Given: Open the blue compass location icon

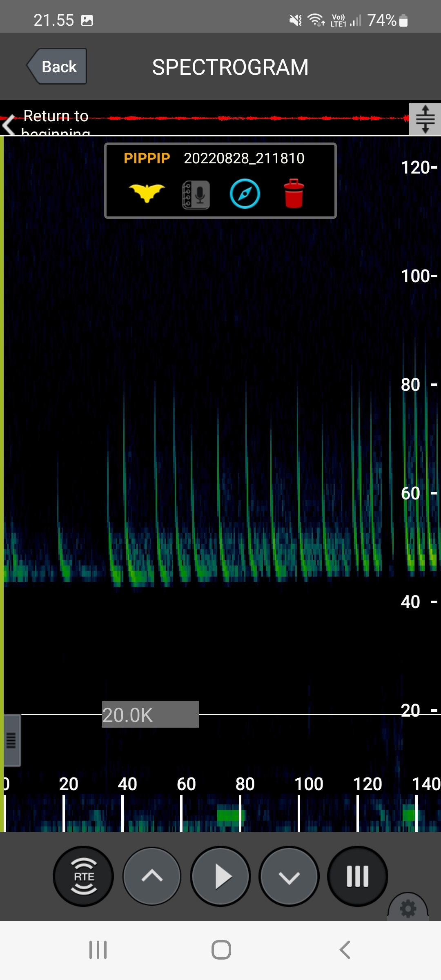Looking at the screenshot, I should (x=245, y=194).
